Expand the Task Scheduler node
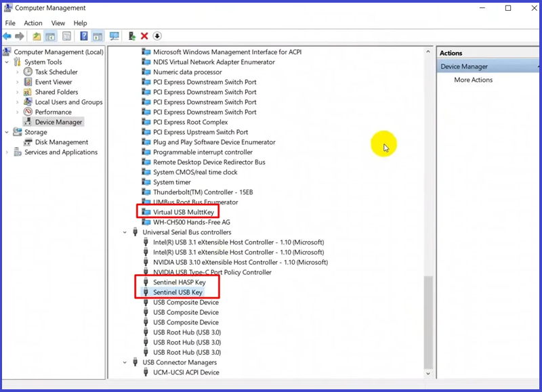 pos(17,72)
